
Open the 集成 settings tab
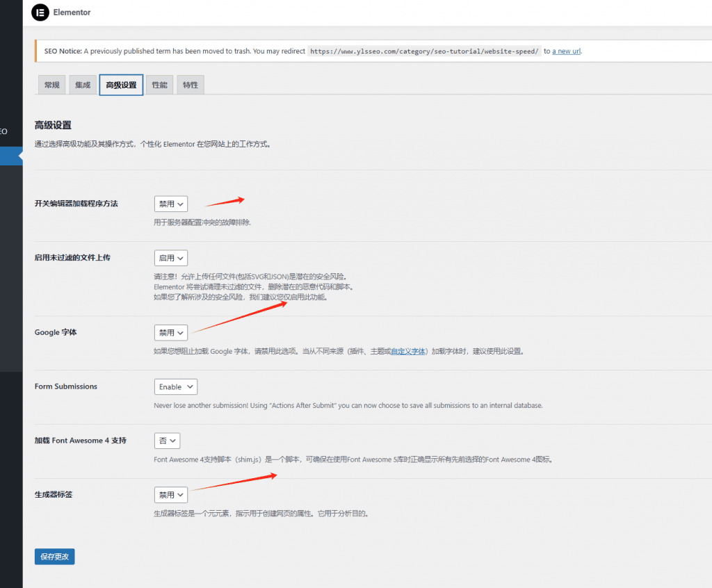[83, 85]
